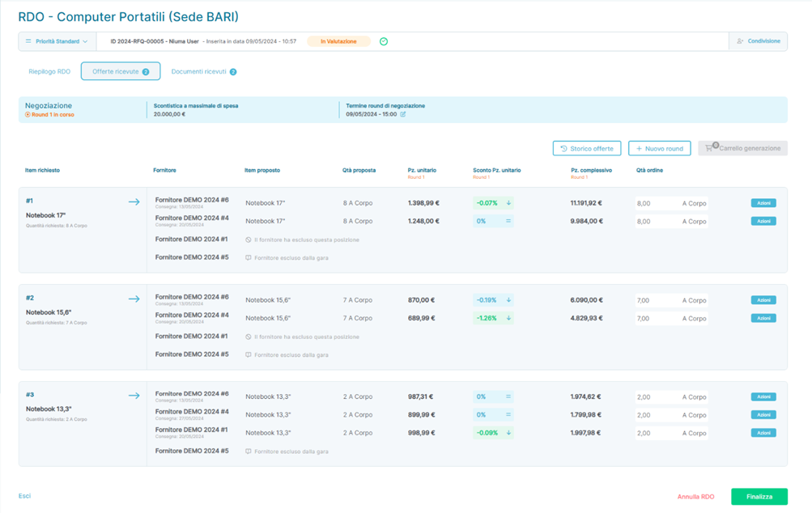Click the comment icon for excluded supplier in item #3
The image size is (812, 513).
[x=249, y=452]
